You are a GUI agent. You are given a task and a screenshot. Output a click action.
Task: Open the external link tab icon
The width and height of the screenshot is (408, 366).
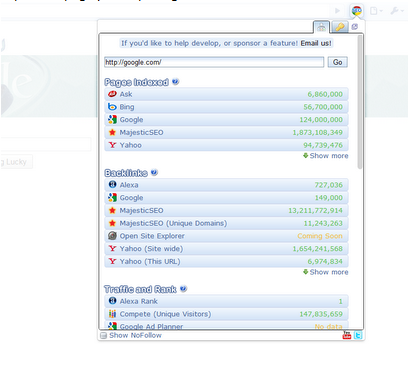(x=355, y=27)
